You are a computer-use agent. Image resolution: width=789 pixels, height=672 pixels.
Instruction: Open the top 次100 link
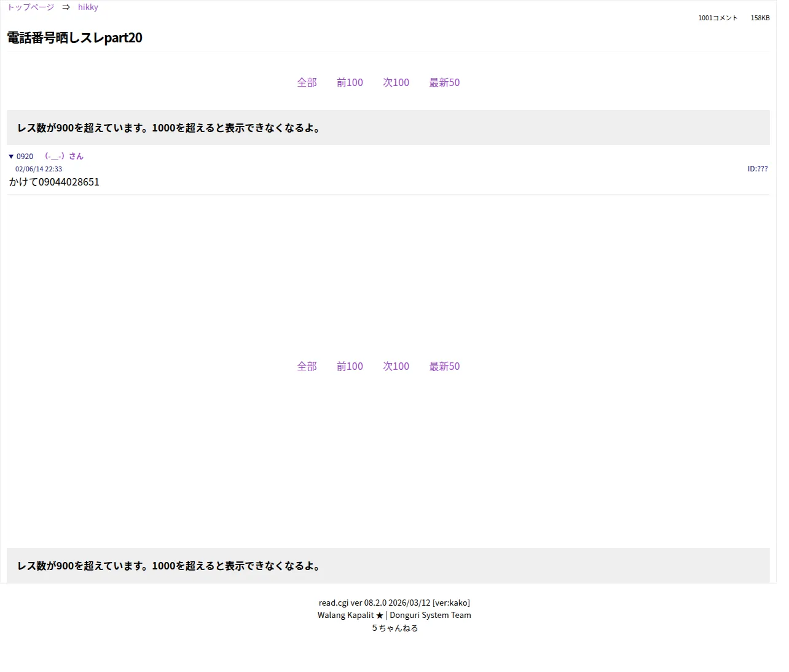point(396,82)
